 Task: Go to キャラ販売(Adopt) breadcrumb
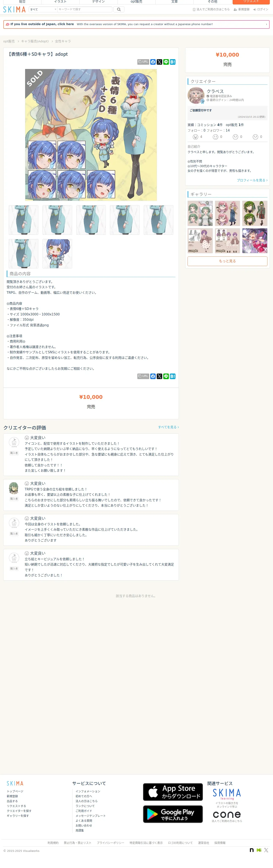point(35,41)
